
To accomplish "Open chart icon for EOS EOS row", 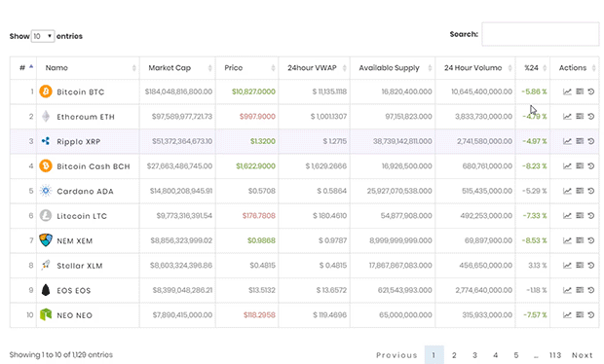I will click(x=567, y=290).
